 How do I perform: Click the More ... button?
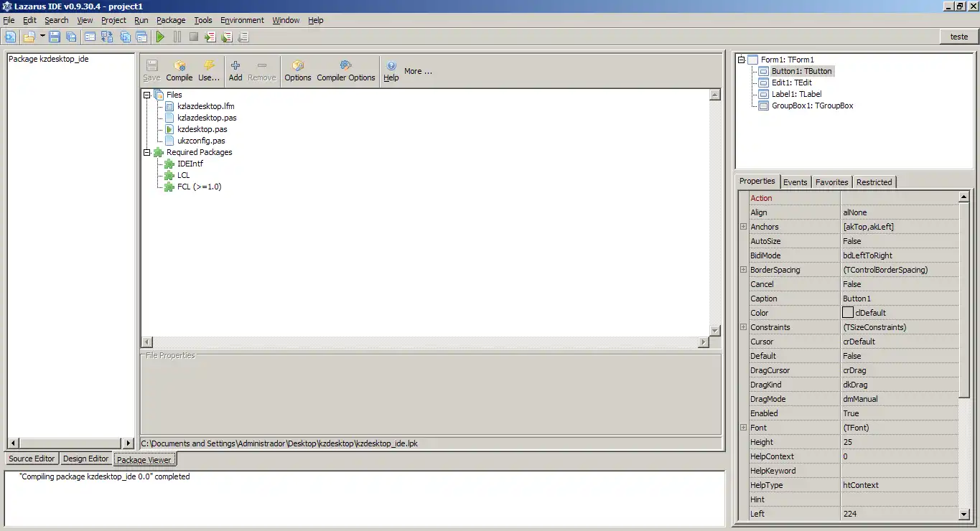tap(418, 71)
